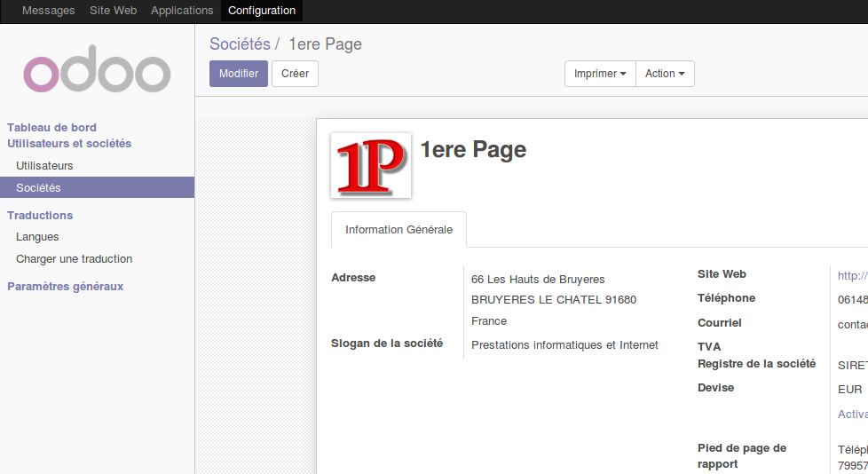Viewport: 868px width, 474px height.
Task: Click the Courriel label
Action: 720,323
